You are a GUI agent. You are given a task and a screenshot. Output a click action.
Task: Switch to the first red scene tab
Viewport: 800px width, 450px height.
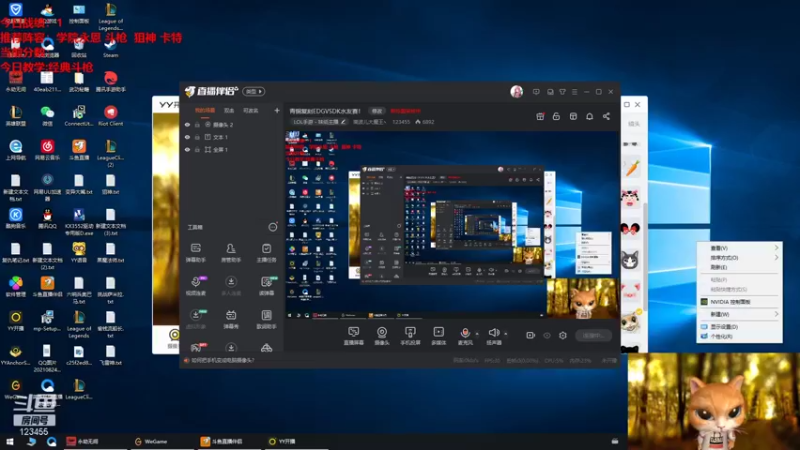pyautogui.click(x=205, y=110)
